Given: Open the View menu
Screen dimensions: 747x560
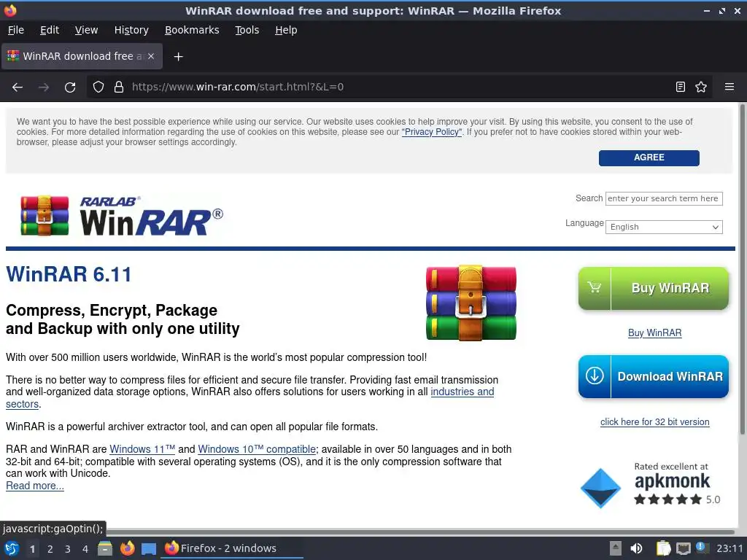Looking at the screenshot, I should (x=86, y=30).
